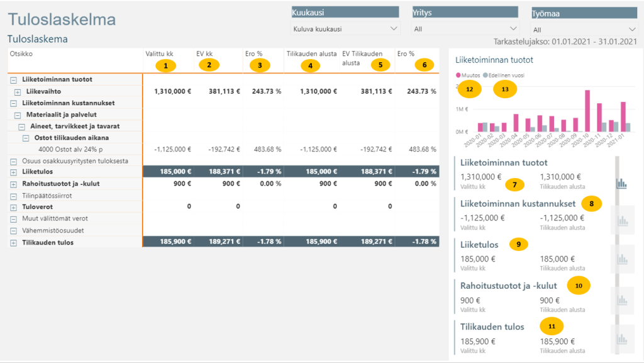Click the grey Edellinen vuosi legend marker
The height and width of the screenshot is (363, 644).
(x=486, y=75)
